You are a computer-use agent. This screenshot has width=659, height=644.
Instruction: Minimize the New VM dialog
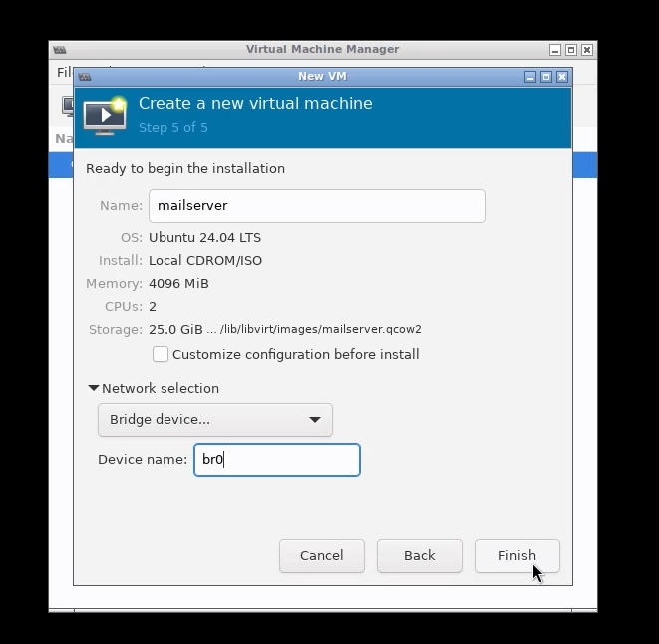(x=530, y=77)
